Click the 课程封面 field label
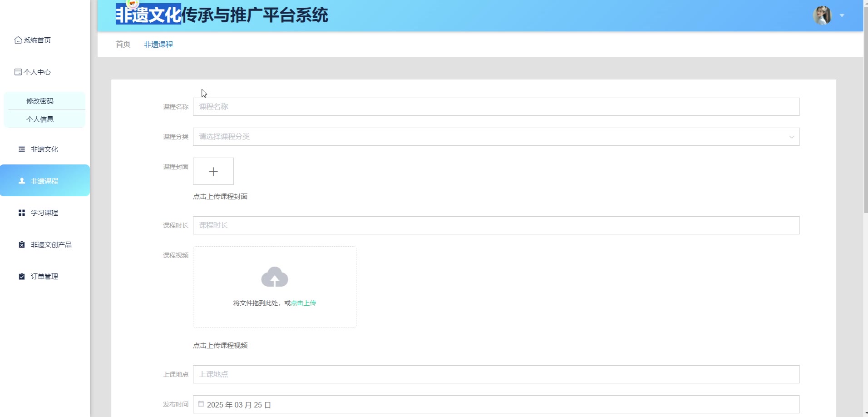 coord(176,167)
